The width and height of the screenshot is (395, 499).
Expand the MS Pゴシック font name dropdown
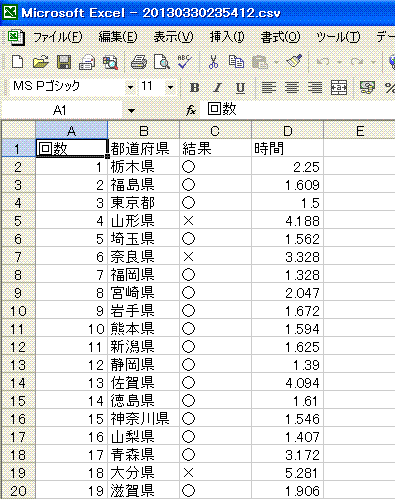pyautogui.click(x=130, y=88)
